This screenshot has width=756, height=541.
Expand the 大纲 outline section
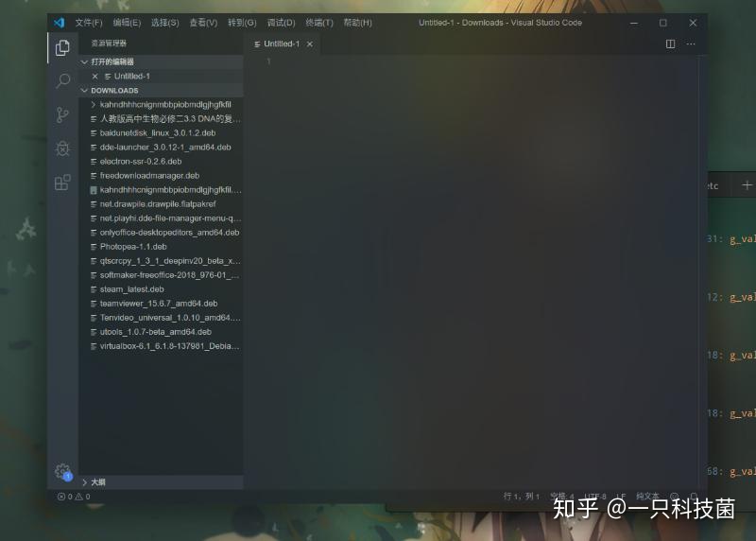click(161, 482)
